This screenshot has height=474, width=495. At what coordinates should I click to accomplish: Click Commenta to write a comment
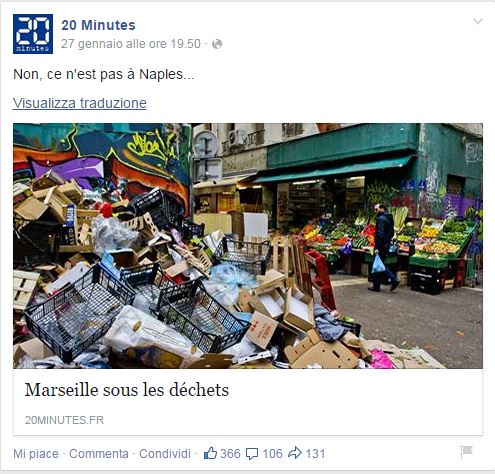(x=99, y=454)
